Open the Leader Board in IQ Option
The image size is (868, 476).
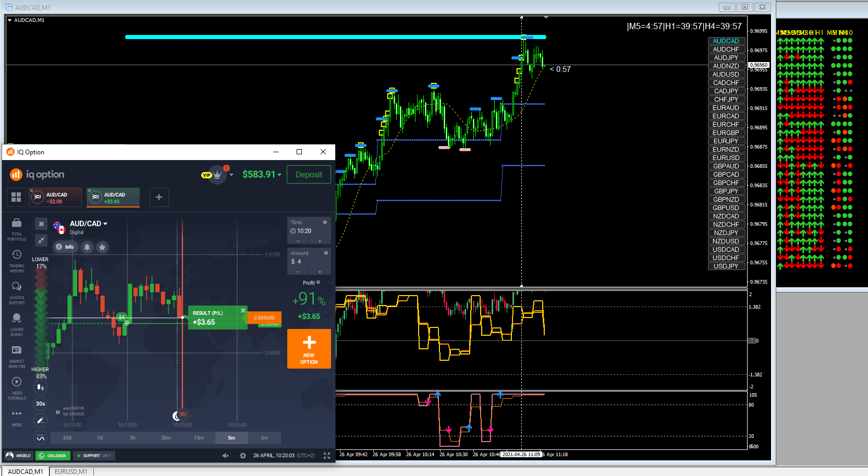17,325
